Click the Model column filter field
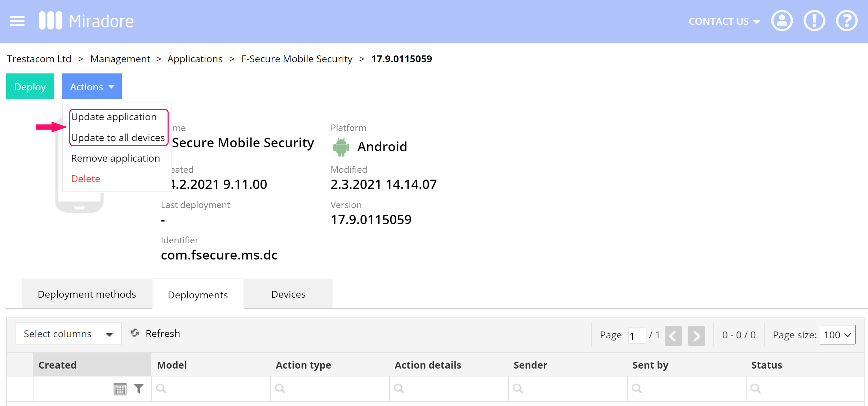The height and width of the screenshot is (406, 868). pyautogui.click(x=211, y=389)
